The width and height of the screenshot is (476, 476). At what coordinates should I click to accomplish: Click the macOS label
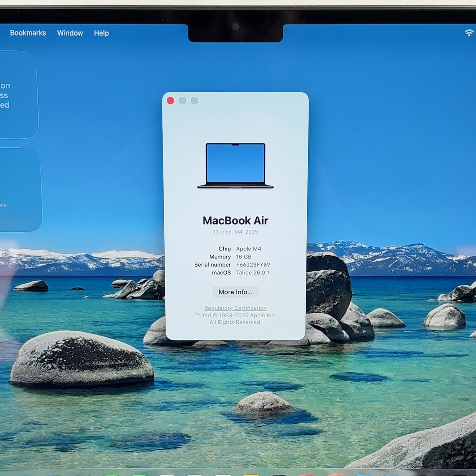click(x=221, y=272)
